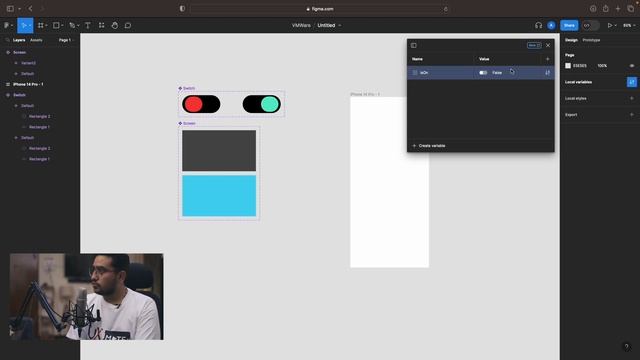Select the Rectangle shape tool
Image resolution: width=640 pixels, height=360 pixels.
pyautogui.click(x=56, y=25)
